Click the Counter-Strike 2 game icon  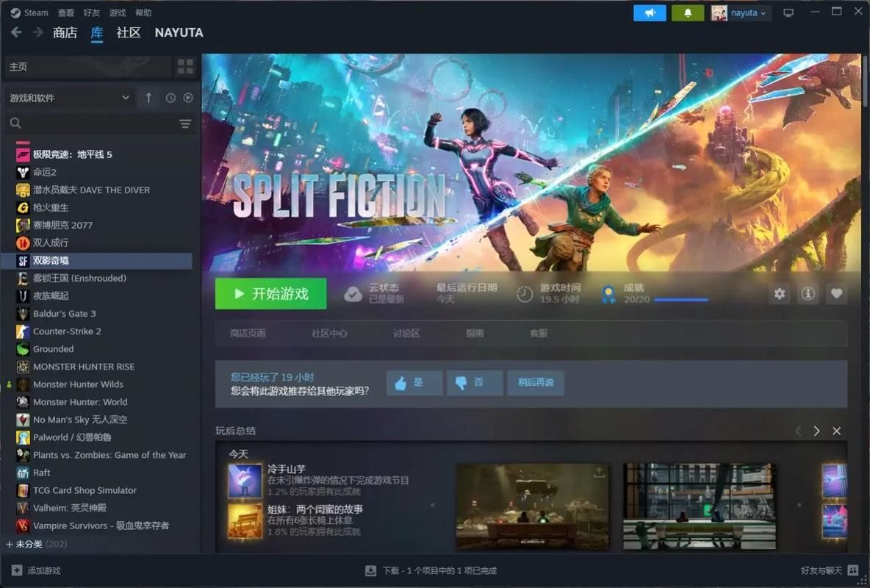click(23, 331)
